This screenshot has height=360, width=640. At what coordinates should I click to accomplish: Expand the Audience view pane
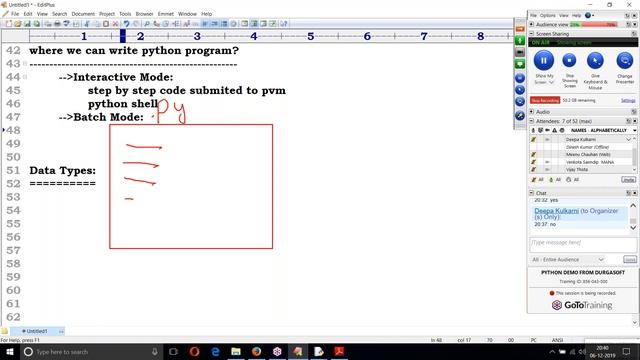(x=531, y=24)
